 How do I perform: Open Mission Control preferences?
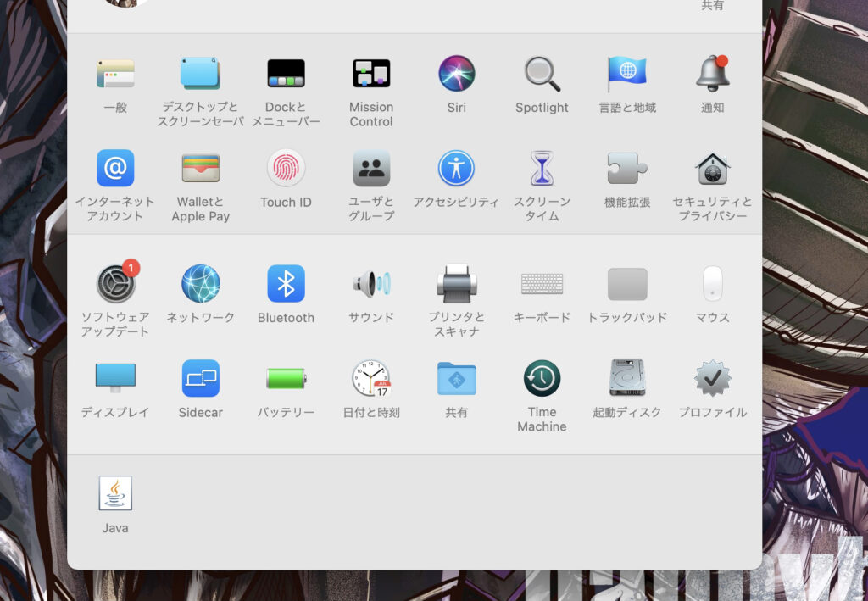[x=371, y=74]
